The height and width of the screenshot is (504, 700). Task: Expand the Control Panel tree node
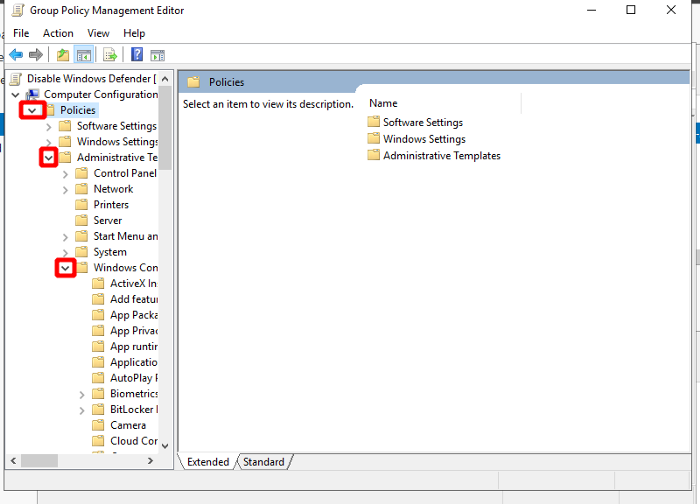[65, 174]
